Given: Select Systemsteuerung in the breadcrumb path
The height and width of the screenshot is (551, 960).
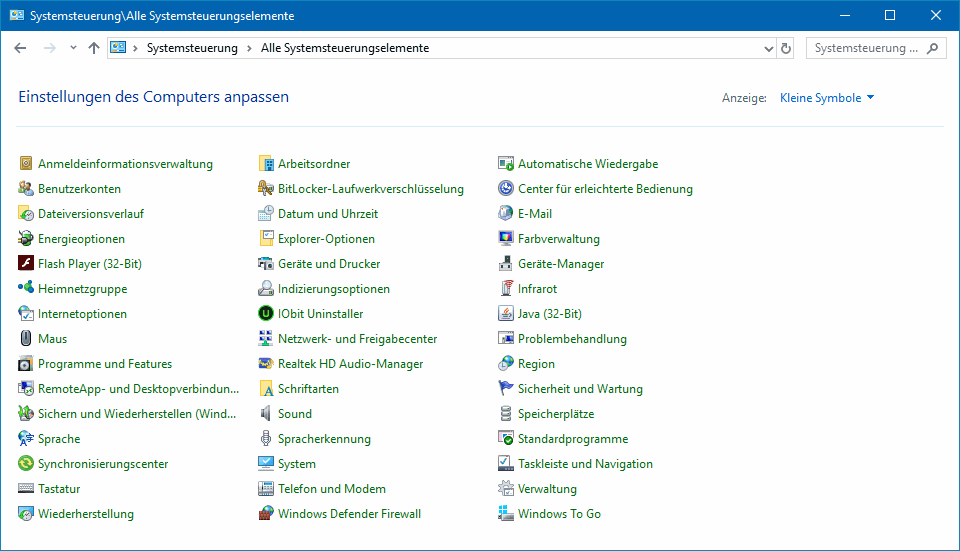Looking at the screenshot, I should click(x=192, y=48).
